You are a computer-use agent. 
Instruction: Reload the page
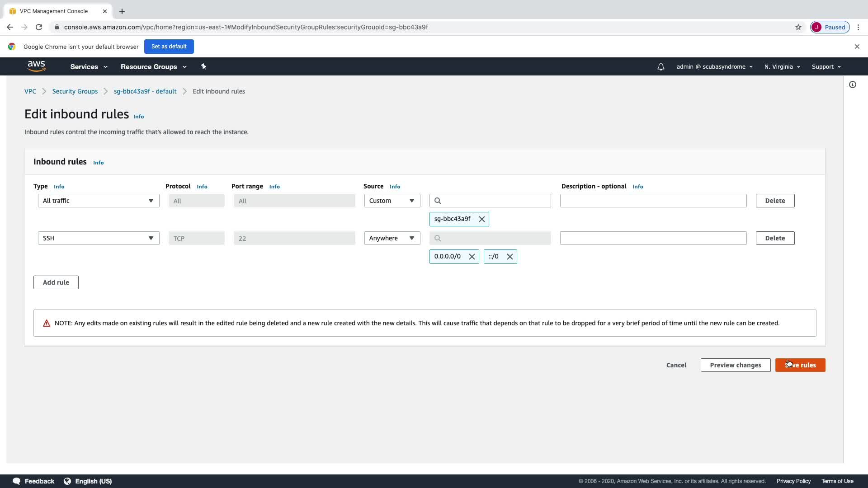pos(39,27)
